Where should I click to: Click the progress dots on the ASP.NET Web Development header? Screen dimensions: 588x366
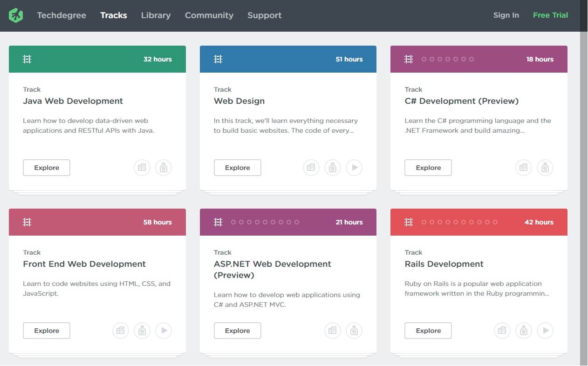coord(265,222)
